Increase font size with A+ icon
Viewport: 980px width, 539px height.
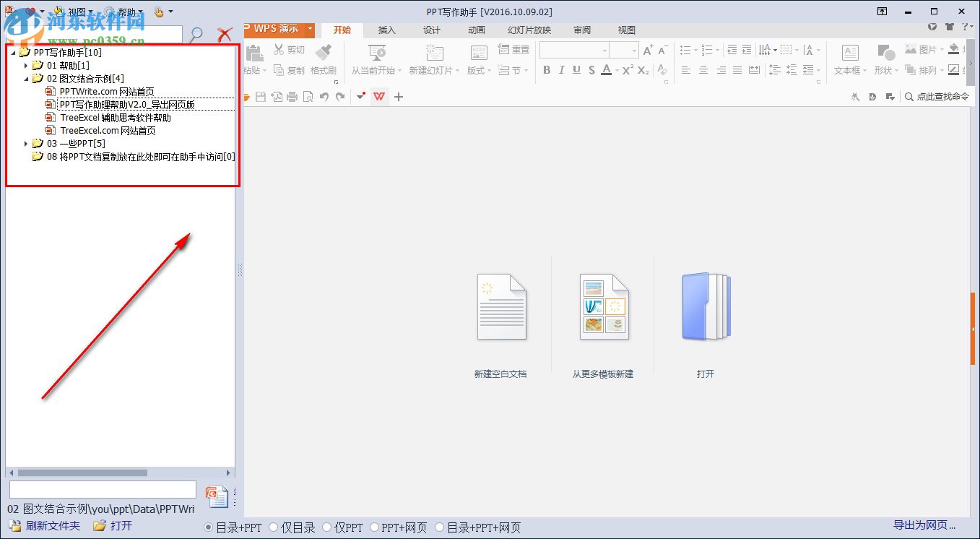[x=648, y=50]
